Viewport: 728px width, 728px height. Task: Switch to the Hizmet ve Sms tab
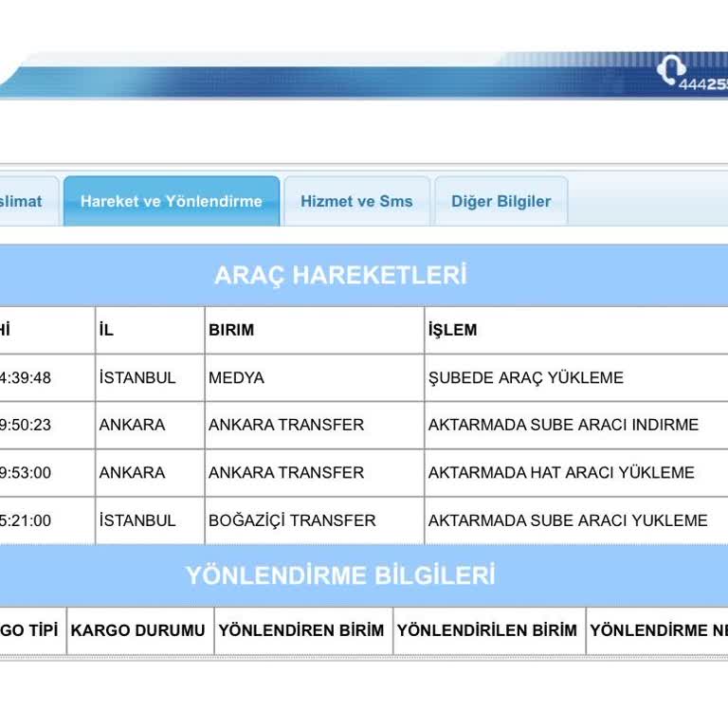356,201
